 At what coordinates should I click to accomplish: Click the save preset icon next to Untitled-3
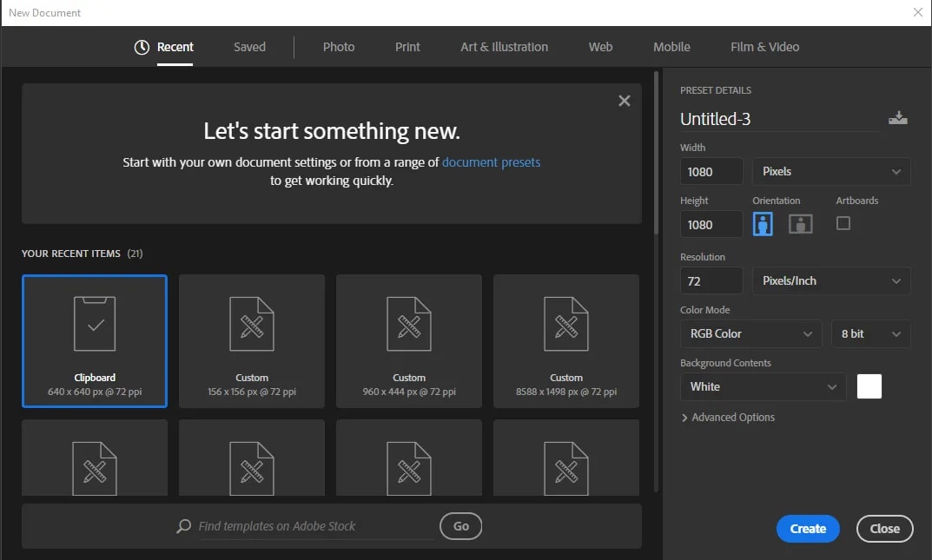click(x=897, y=117)
